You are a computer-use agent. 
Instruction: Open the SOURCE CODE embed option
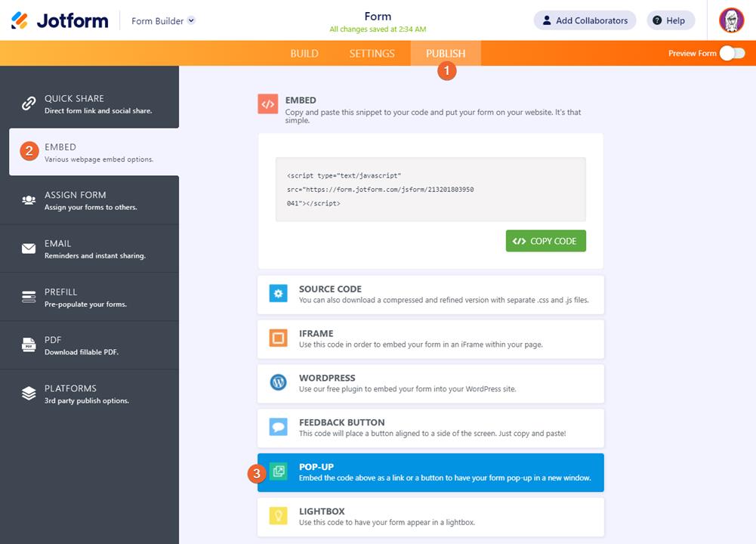430,295
